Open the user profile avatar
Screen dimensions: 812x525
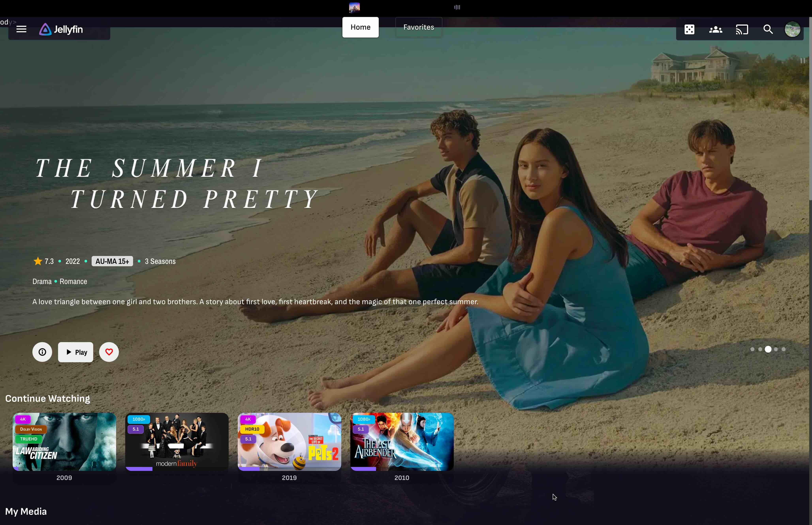792,30
